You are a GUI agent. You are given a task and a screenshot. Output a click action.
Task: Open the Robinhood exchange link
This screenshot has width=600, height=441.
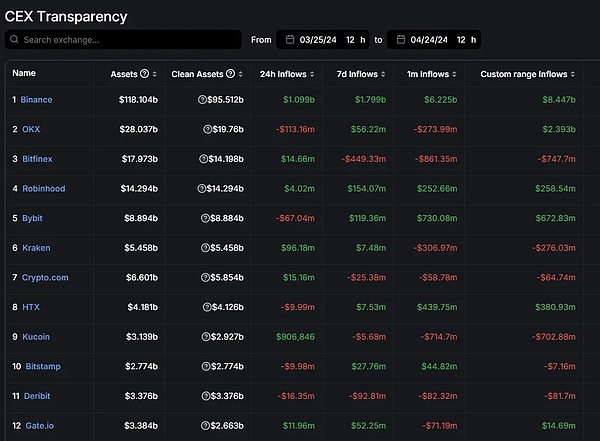point(42,188)
